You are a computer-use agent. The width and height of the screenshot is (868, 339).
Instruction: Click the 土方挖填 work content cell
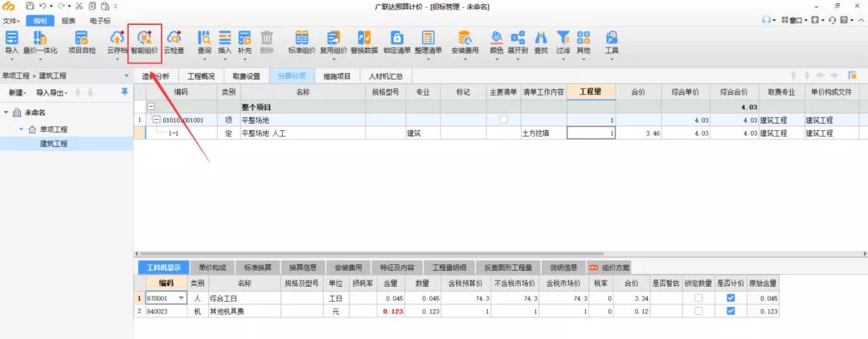543,133
